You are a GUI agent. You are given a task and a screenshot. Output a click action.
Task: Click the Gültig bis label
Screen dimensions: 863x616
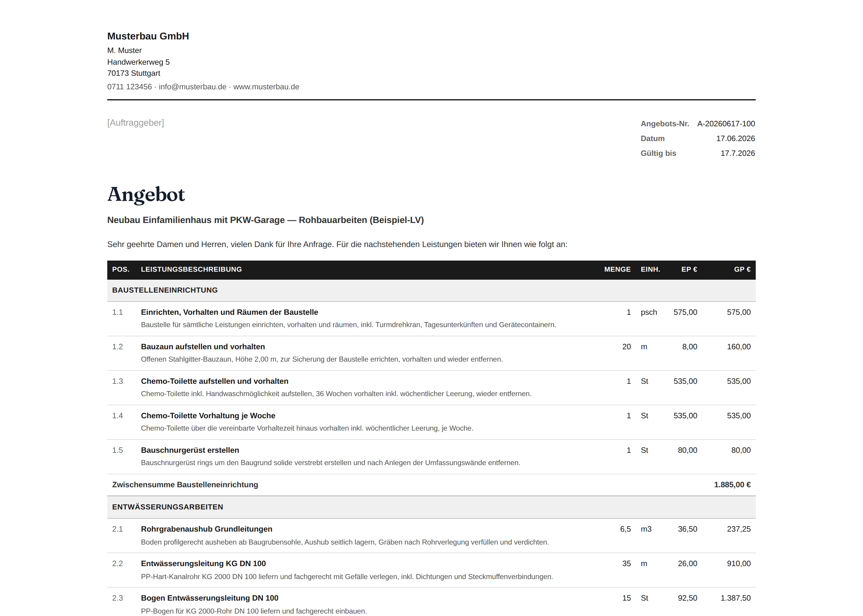coord(658,153)
